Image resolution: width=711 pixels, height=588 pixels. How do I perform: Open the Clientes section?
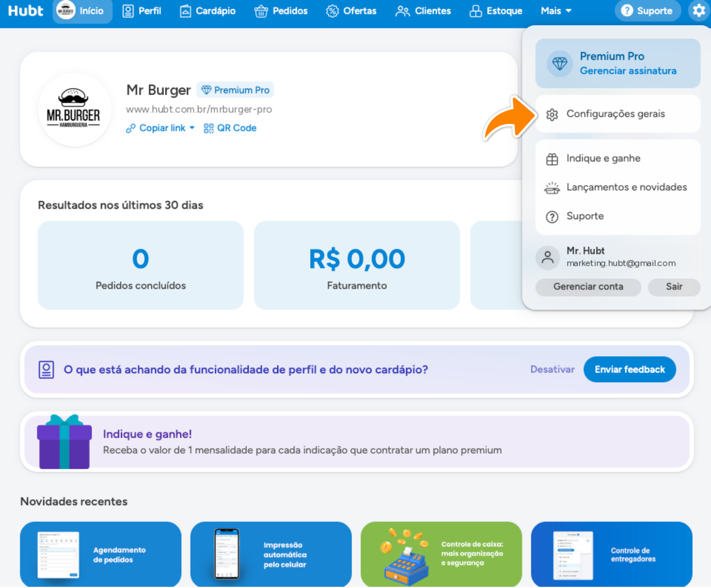(x=423, y=11)
